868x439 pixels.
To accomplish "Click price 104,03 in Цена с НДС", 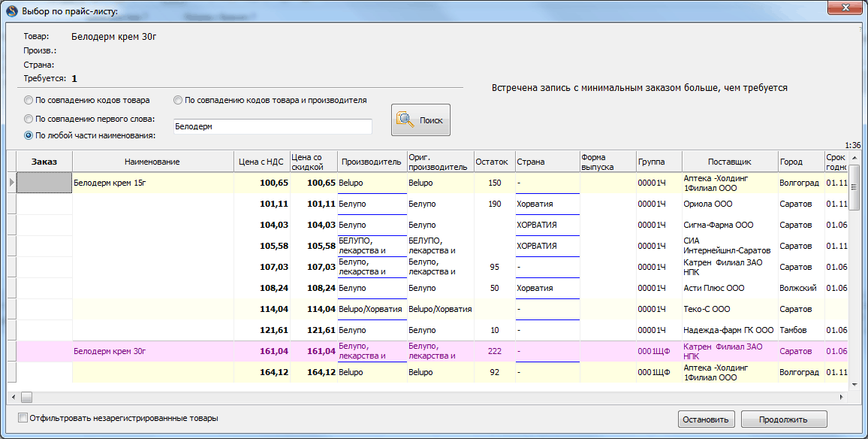I will (x=274, y=225).
